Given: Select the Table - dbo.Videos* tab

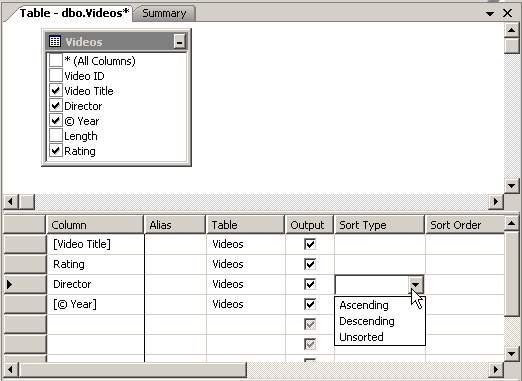Looking at the screenshot, I should (74, 13).
